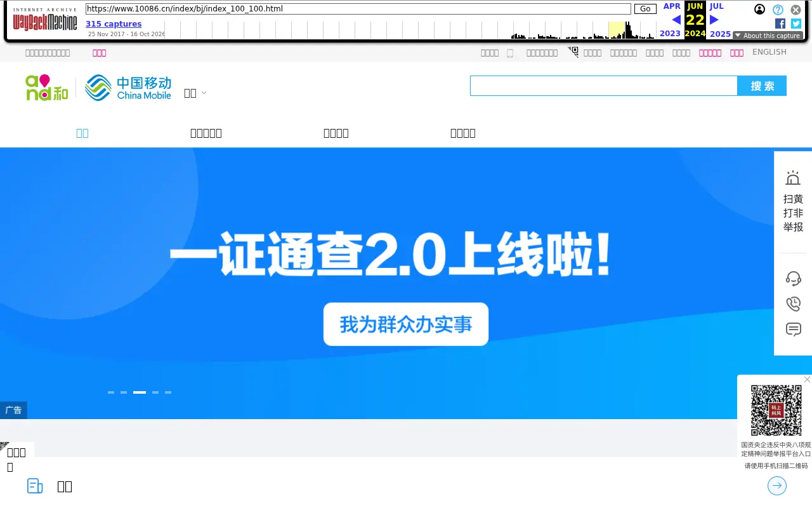
Task: Click the Wayback Machine logo
Action: (x=45, y=20)
